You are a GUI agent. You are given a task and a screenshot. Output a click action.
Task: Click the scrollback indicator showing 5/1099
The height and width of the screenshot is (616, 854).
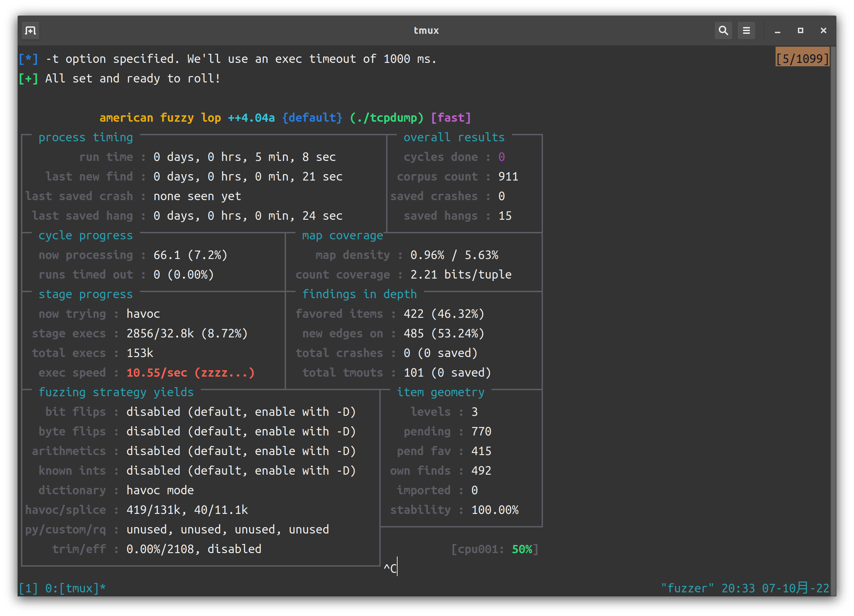coord(802,58)
